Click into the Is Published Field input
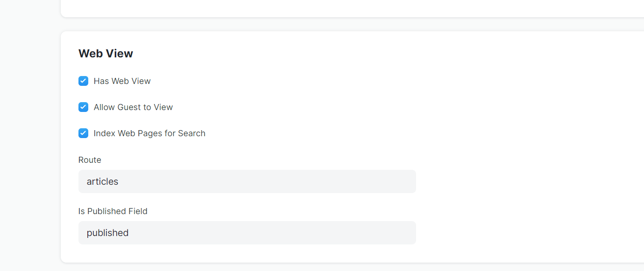Viewport: 644px width, 271px height. click(x=247, y=233)
